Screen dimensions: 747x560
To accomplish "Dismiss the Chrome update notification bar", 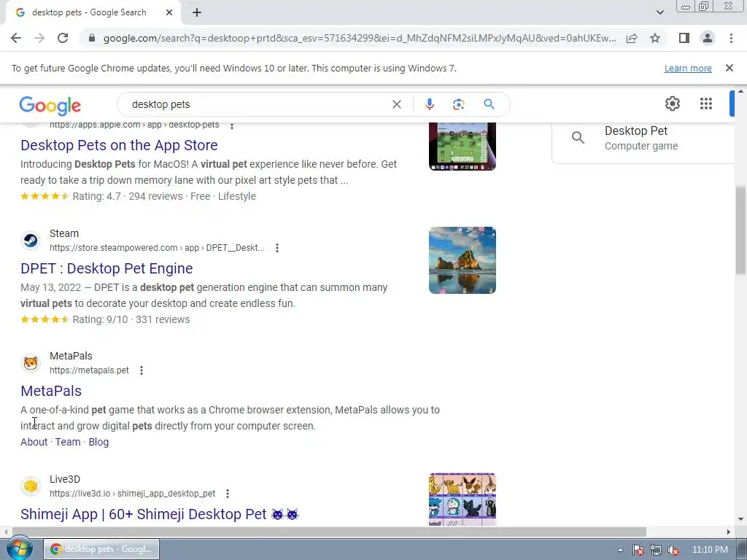I will [729, 68].
